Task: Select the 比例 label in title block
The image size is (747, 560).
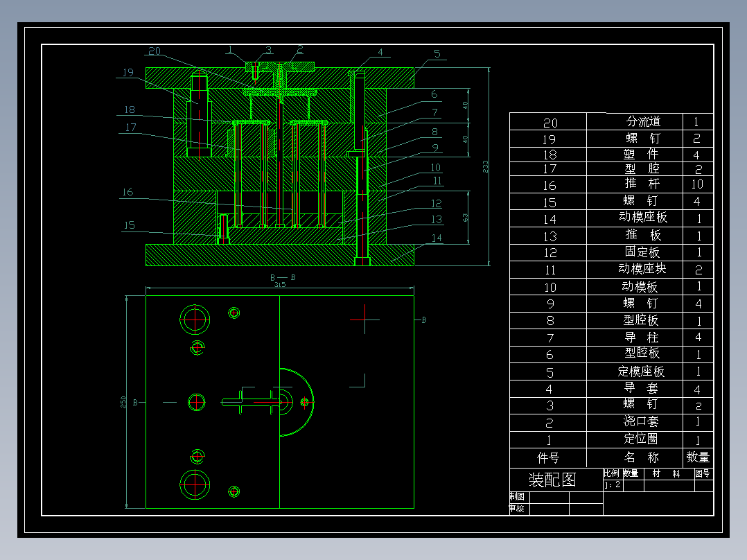Action: point(611,473)
